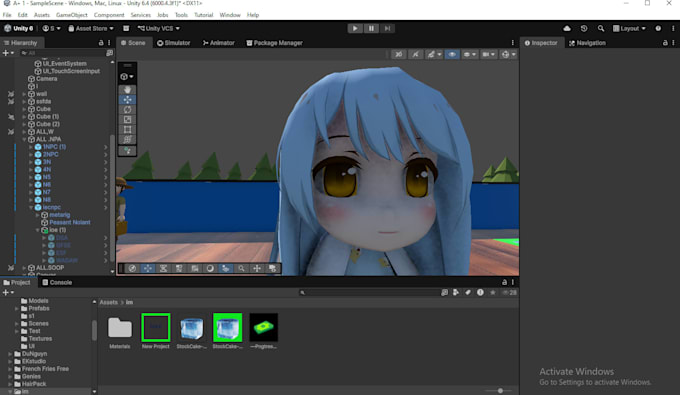Toggle hidden packages visibility count
Viewport: 680px width, 395px height.
510,293
